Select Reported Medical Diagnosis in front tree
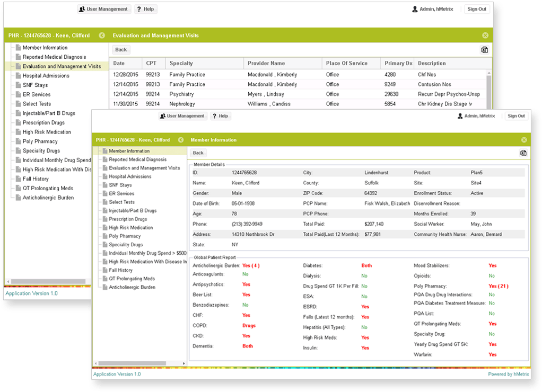 click(x=137, y=159)
